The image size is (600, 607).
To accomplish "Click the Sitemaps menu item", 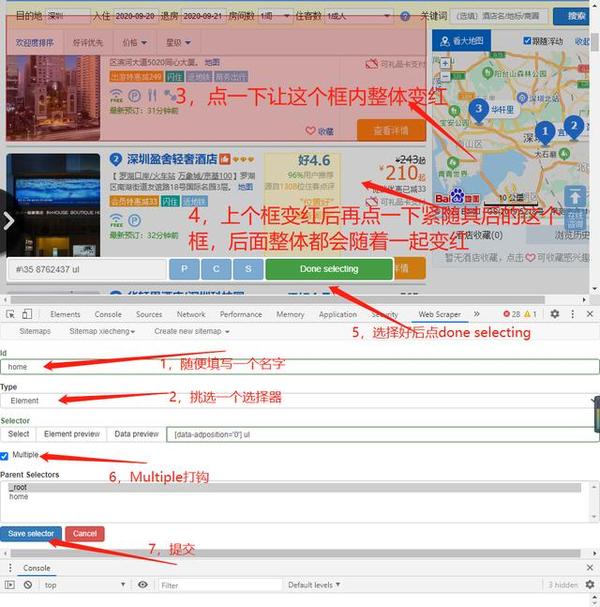I will pos(35,331).
